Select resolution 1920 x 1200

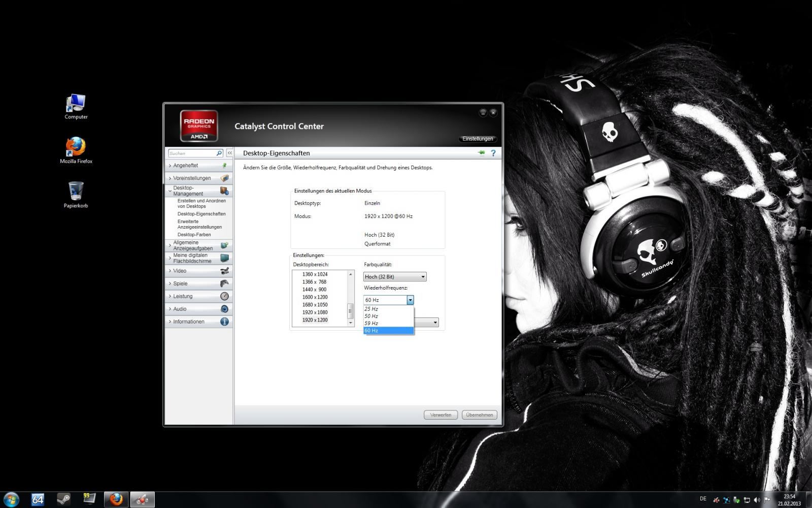pyautogui.click(x=315, y=320)
